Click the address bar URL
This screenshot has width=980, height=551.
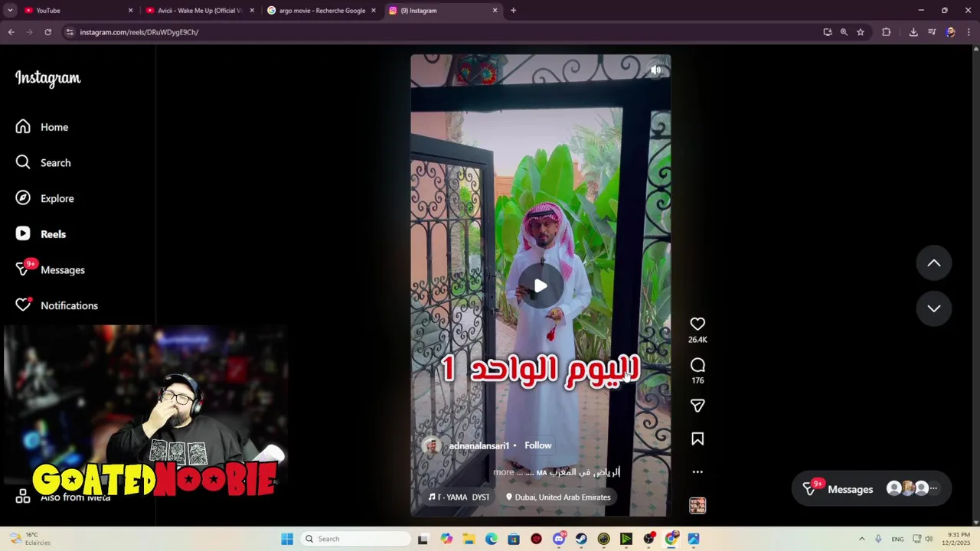139,32
